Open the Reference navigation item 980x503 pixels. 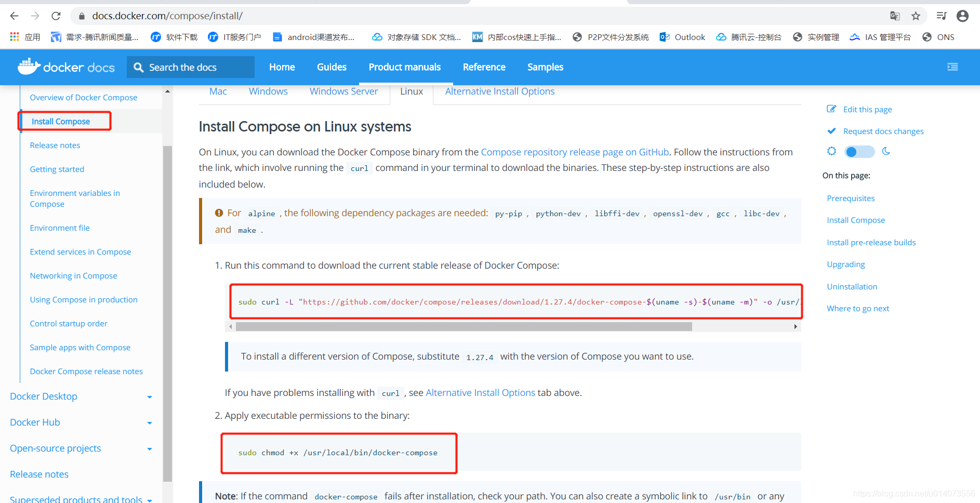point(484,67)
